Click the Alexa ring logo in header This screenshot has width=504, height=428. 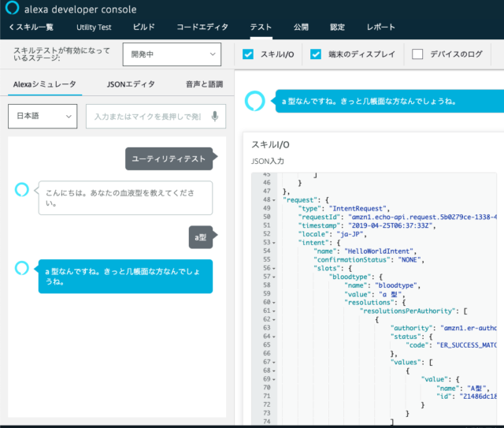[13, 8]
